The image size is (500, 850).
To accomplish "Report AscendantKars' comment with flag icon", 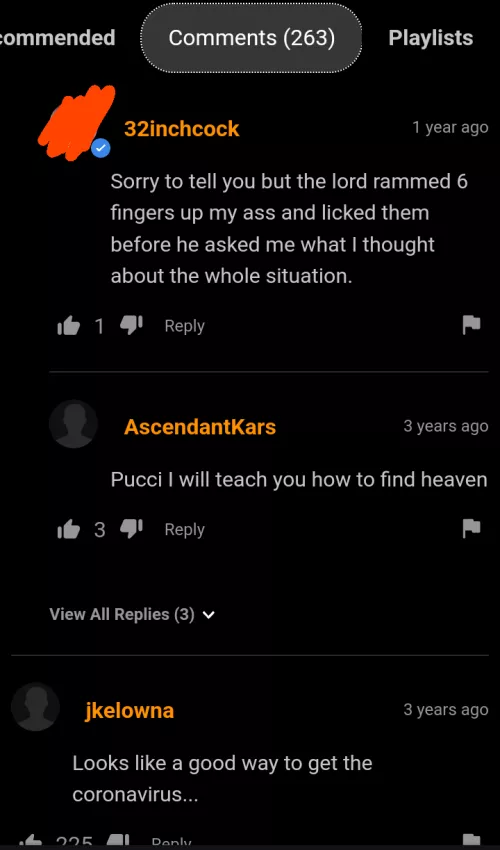I will coord(471,529).
